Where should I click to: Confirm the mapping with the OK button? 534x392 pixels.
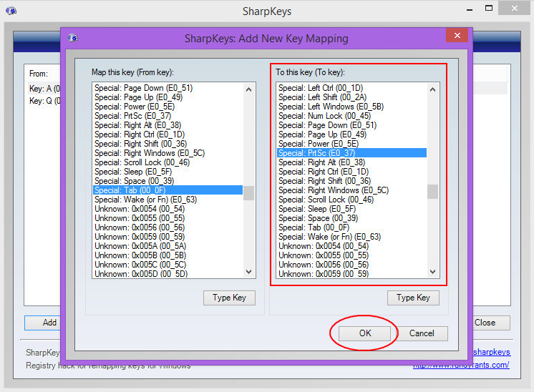(x=364, y=333)
